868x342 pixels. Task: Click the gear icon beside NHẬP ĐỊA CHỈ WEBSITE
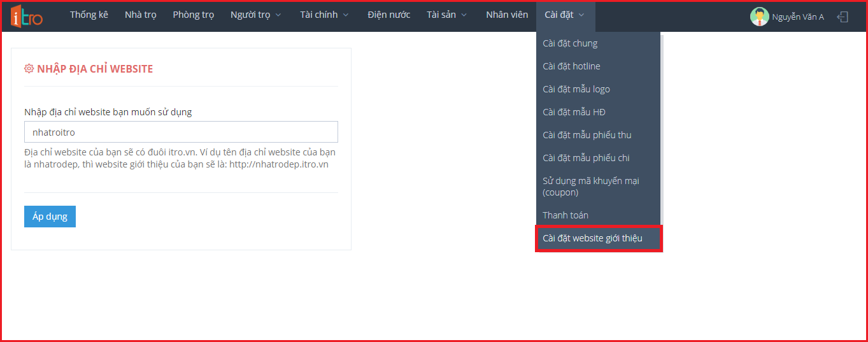click(29, 69)
